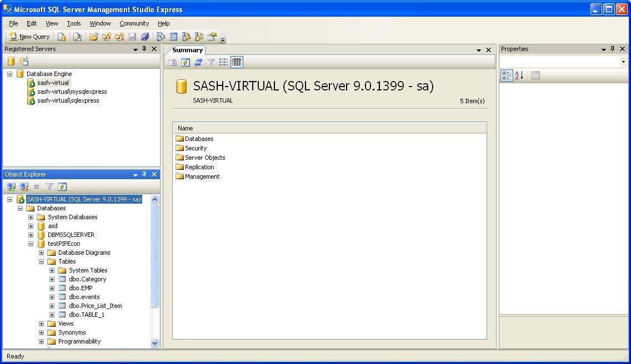Click the Filter icon in Summary toolbar
The height and width of the screenshot is (364, 631).
[x=211, y=62]
